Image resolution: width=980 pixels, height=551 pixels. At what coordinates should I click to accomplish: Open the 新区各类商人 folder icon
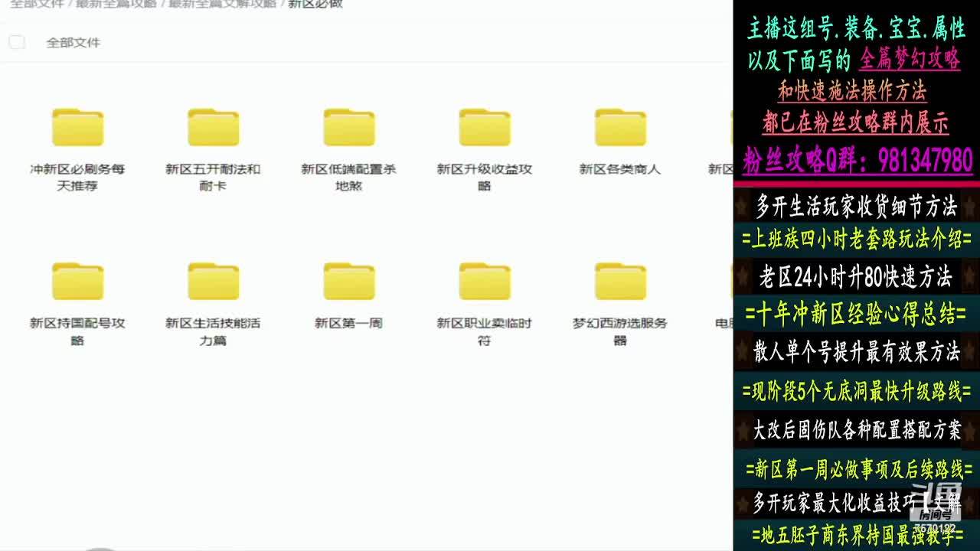pos(620,127)
